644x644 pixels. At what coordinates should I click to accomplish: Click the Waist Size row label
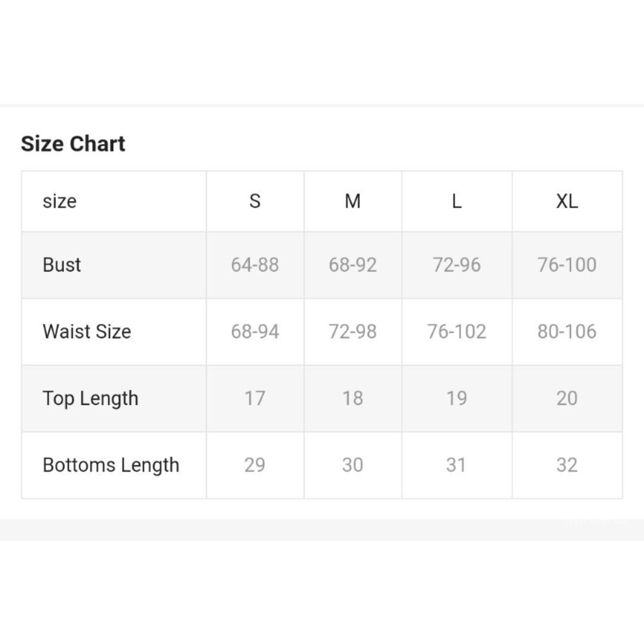87,331
